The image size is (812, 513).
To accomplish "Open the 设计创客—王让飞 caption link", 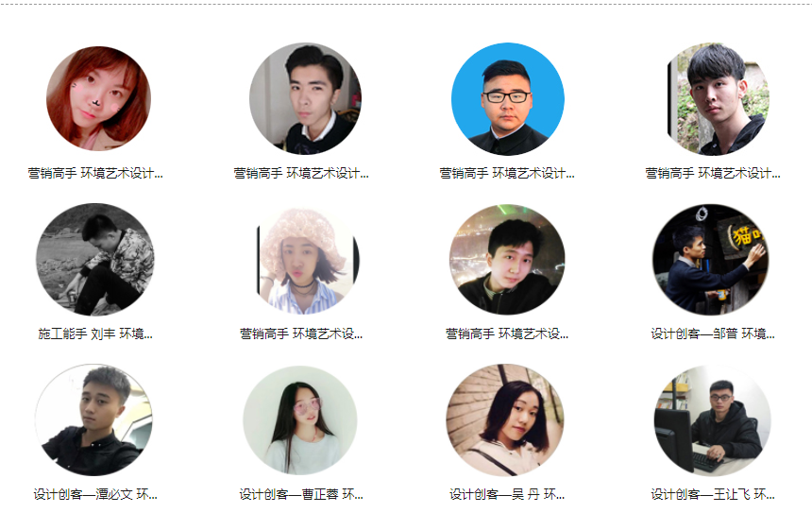I will (713, 494).
